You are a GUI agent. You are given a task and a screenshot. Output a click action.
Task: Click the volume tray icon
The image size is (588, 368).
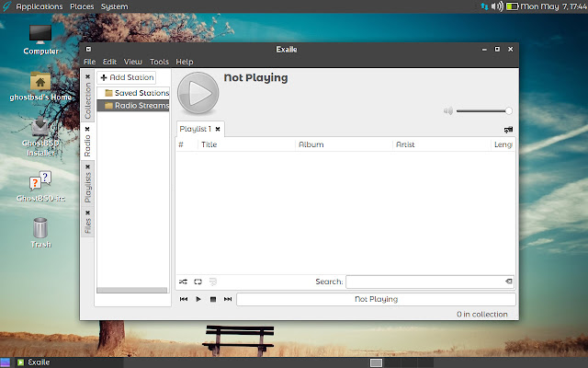(x=497, y=6)
